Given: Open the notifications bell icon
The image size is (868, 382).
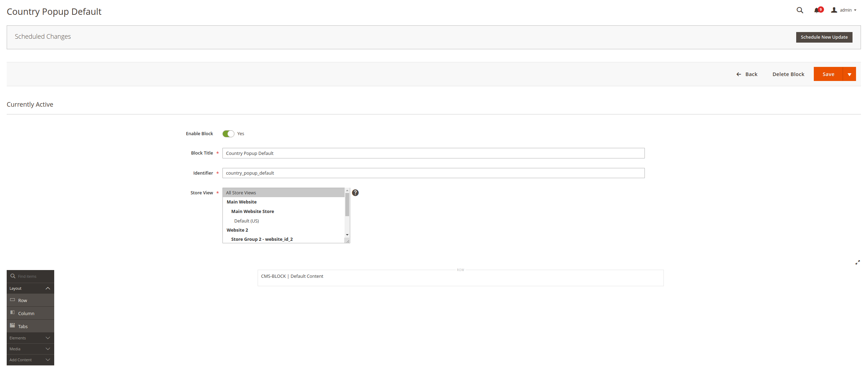Looking at the screenshot, I should [x=817, y=10].
